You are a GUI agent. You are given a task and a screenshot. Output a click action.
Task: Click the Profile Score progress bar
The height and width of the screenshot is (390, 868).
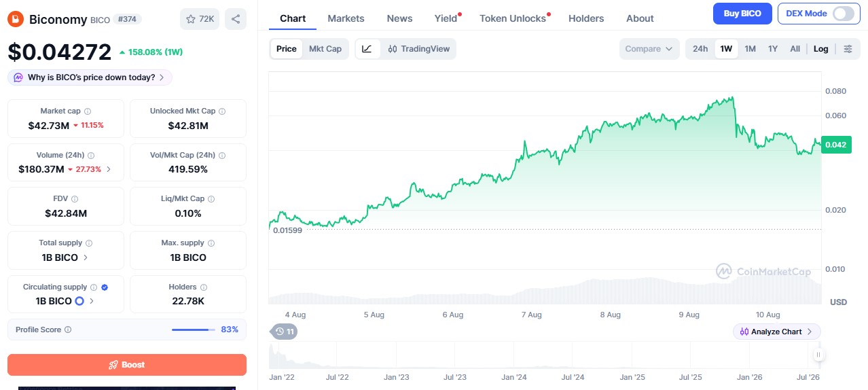[193, 330]
